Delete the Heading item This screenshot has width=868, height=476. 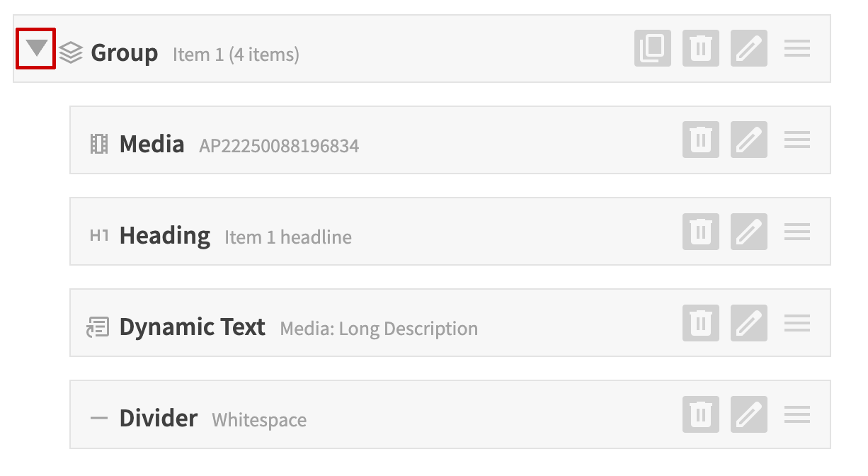pos(701,232)
